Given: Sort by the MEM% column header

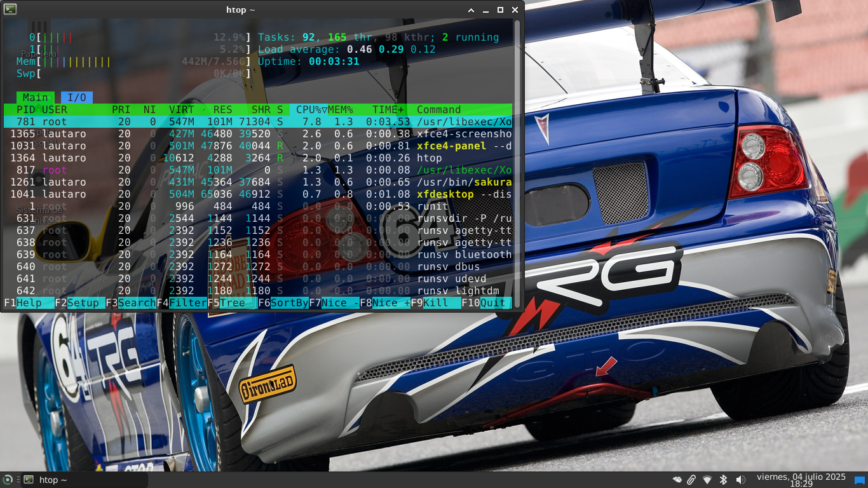Looking at the screenshot, I should tap(341, 110).
